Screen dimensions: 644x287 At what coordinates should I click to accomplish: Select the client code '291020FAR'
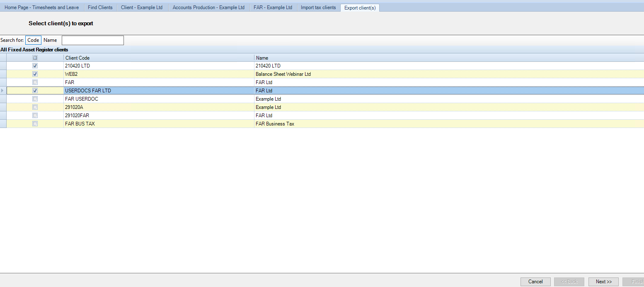point(77,116)
